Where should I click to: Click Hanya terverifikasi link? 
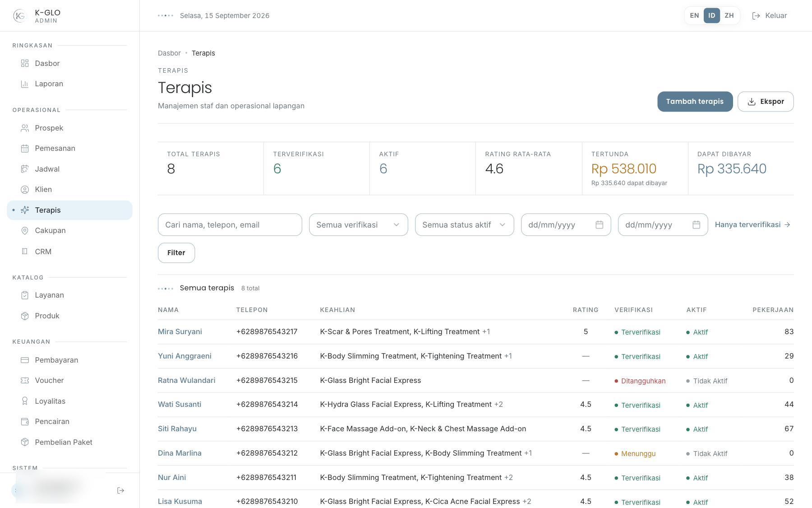752,225
